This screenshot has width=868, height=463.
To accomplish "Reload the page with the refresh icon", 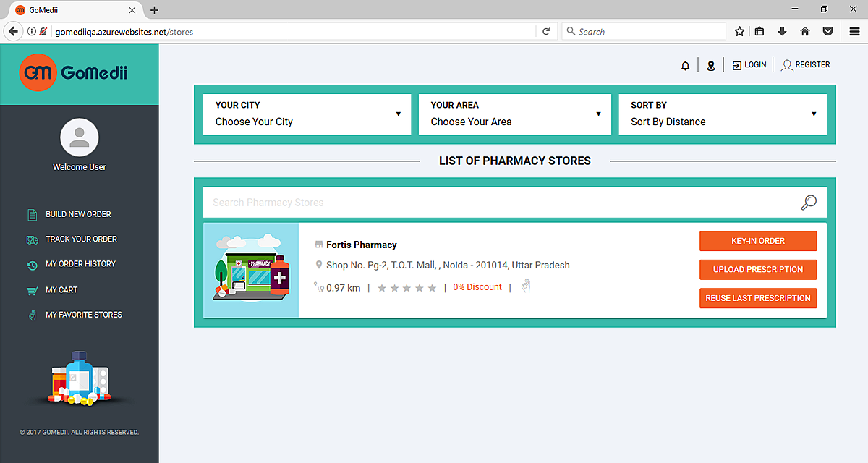I will [x=546, y=32].
